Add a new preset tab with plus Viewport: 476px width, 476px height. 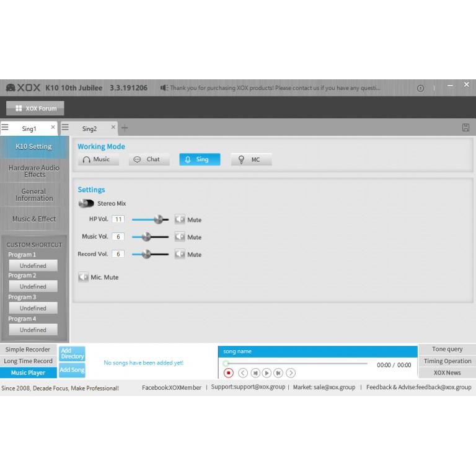tap(125, 128)
